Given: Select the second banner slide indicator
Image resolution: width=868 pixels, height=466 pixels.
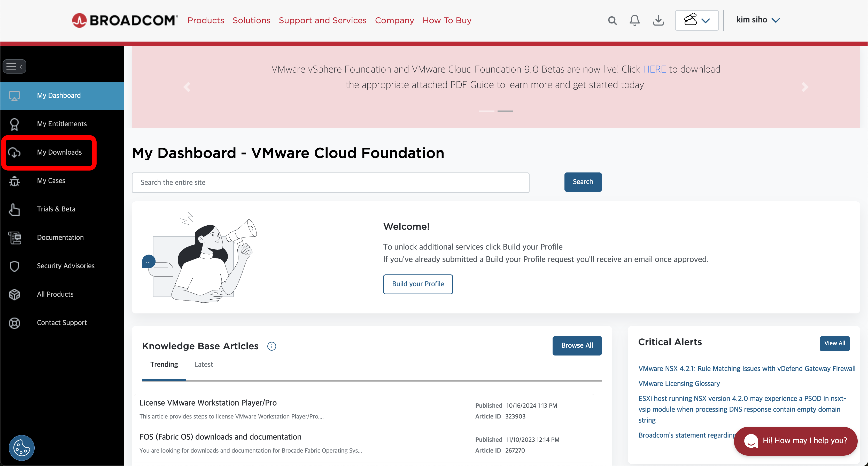Looking at the screenshot, I should pos(505,111).
